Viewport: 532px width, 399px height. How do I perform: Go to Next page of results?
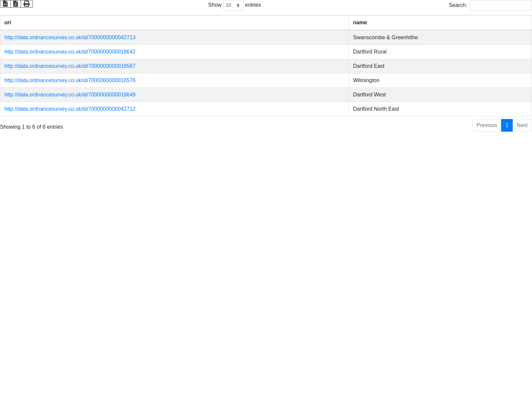522,125
